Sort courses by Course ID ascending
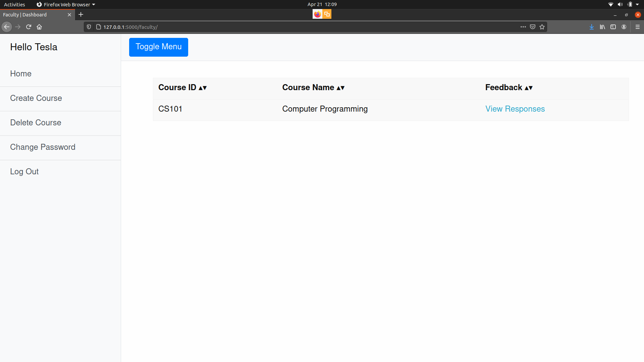Viewport: 644px width, 362px height. (201, 88)
